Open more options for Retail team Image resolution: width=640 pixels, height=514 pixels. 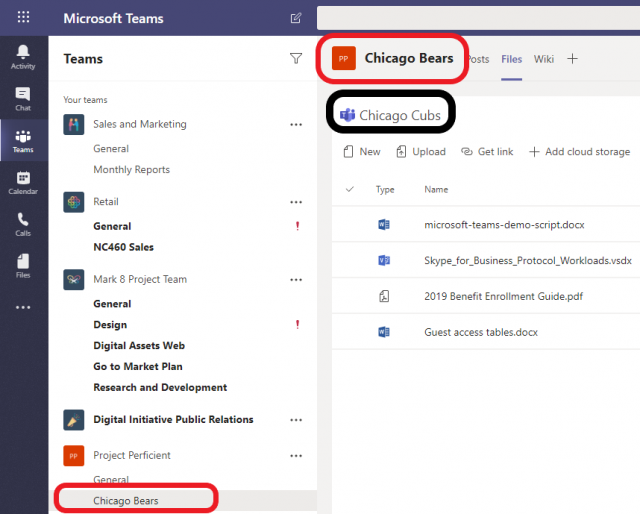296,202
